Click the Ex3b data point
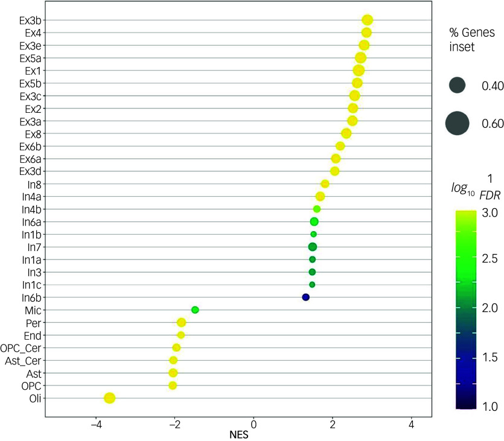Screen dimensions: 504x441 tap(368, 20)
